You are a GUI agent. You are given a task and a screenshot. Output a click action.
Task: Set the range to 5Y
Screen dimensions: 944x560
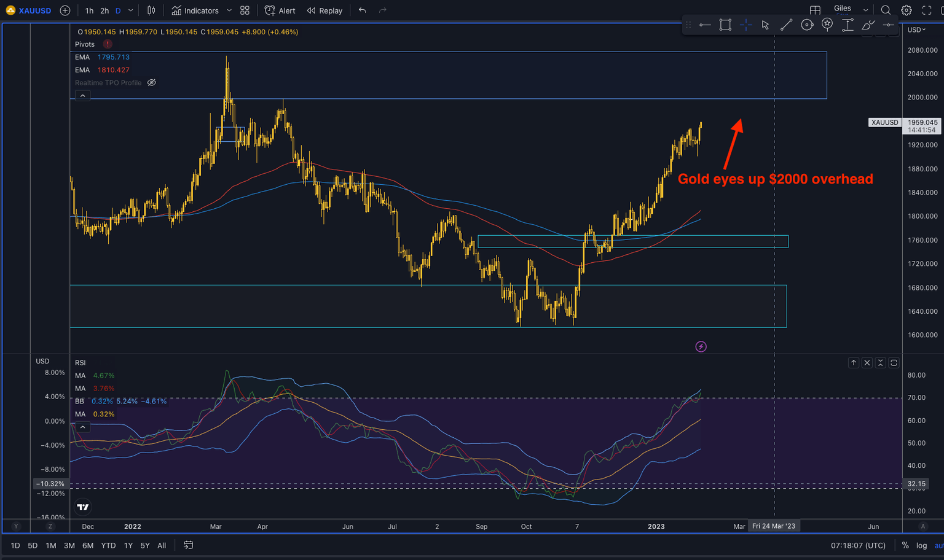[x=145, y=545]
